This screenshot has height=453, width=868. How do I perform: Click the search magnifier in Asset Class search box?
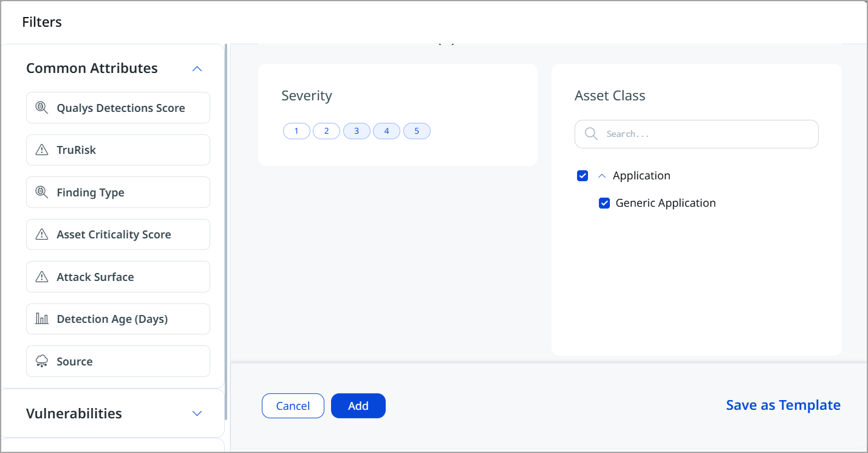click(x=590, y=134)
